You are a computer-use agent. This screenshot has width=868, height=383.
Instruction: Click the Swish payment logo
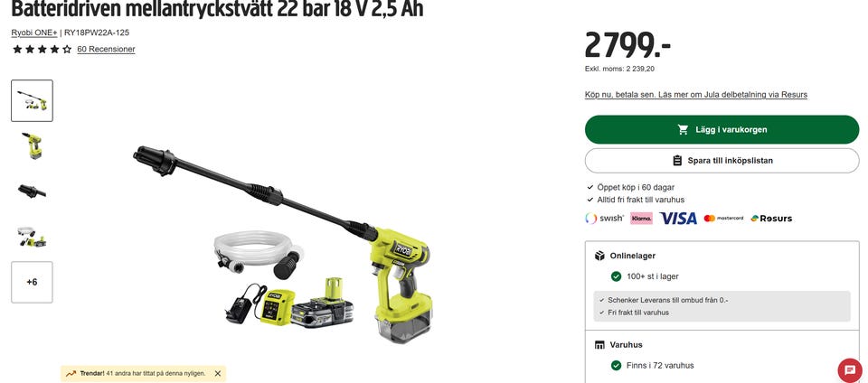point(605,219)
